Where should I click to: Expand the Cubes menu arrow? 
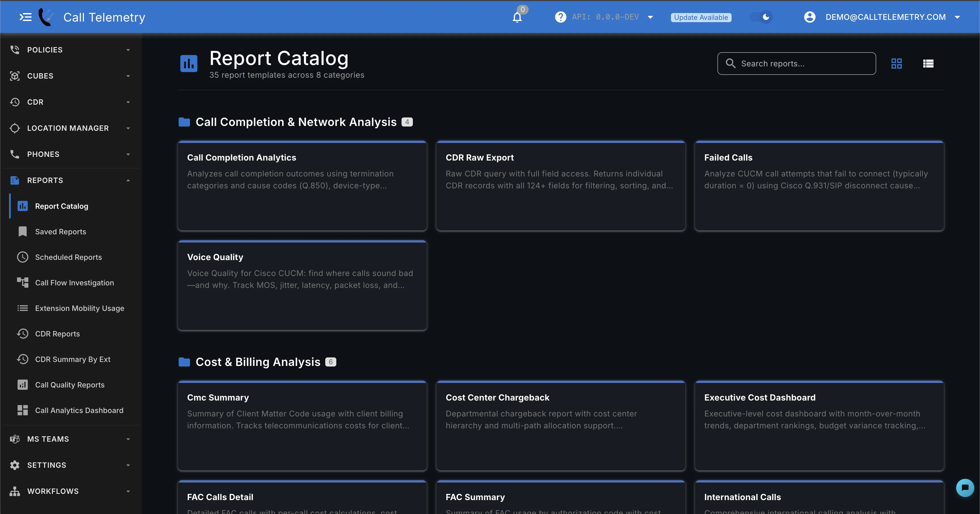(x=128, y=76)
